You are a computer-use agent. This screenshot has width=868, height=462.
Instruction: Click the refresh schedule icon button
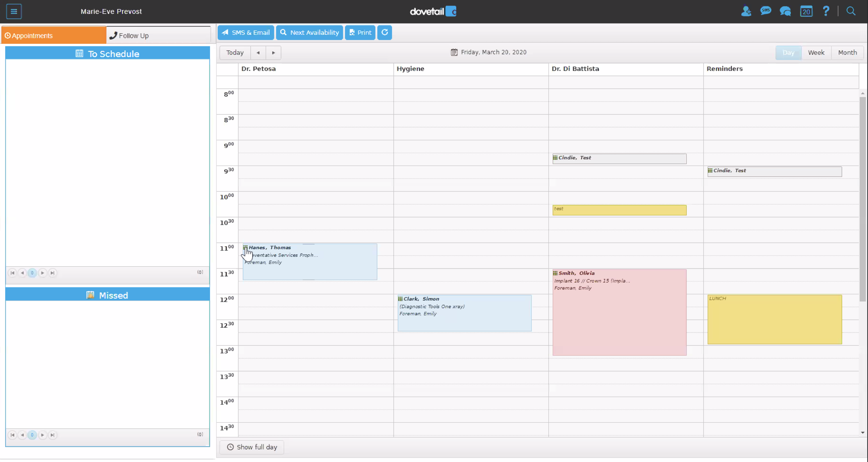385,32
